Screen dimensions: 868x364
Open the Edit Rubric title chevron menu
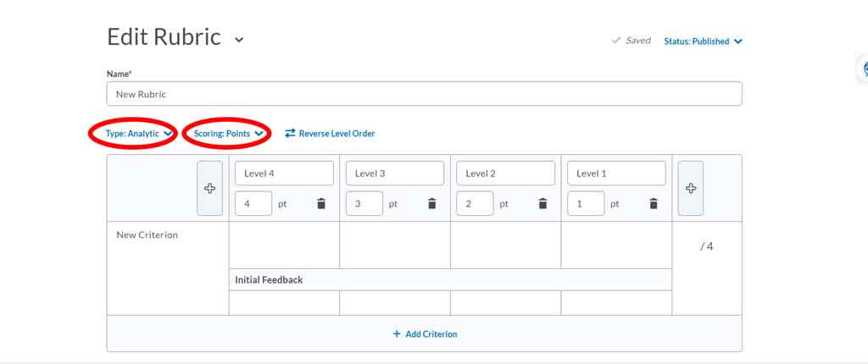coord(239,40)
